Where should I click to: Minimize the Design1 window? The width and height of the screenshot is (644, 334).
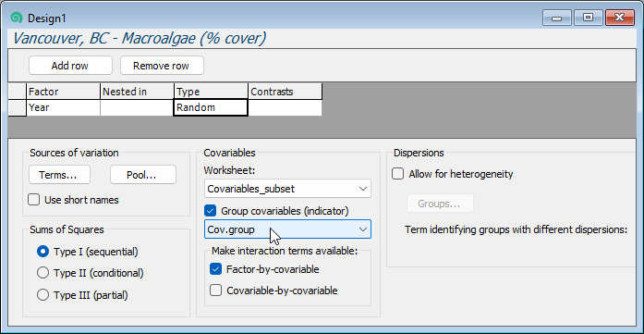557,19
